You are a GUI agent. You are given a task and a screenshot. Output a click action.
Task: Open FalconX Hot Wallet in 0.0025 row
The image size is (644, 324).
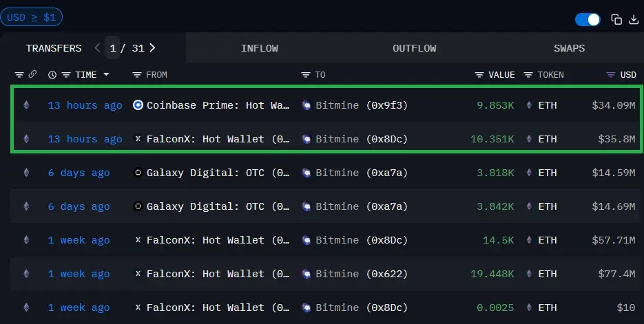(218, 307)
